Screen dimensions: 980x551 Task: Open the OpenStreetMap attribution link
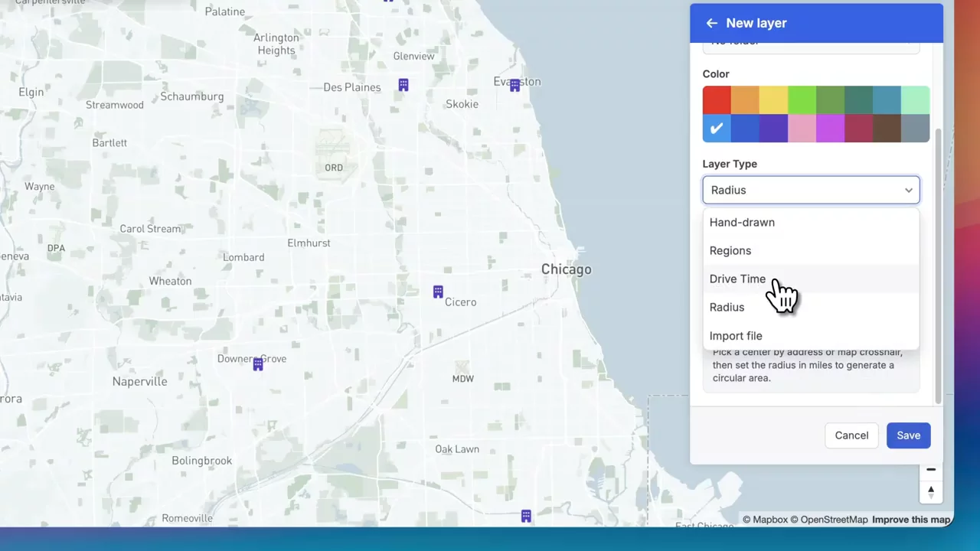tap(829, 520)
